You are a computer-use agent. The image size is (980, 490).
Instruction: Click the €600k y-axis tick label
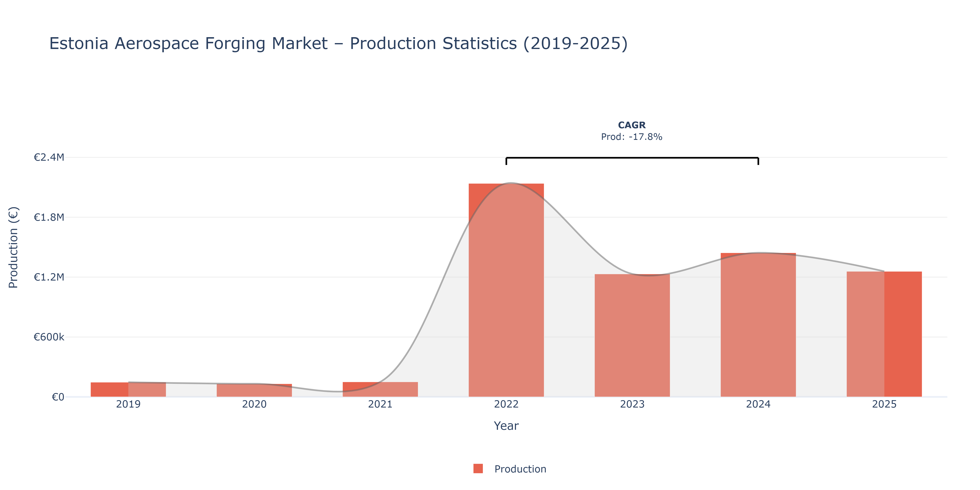(49, 337)
